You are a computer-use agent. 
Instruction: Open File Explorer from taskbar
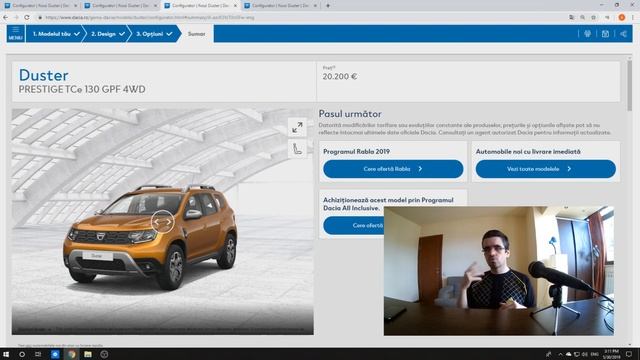pyautogui.click(x=88, y=354)
